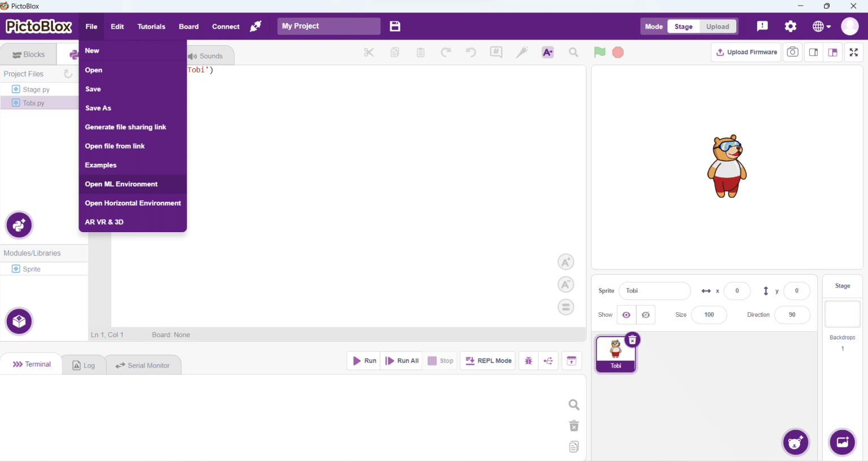868x462 pixels.
Task: Show the sprite using eye icon
Action: coord(626,315)
